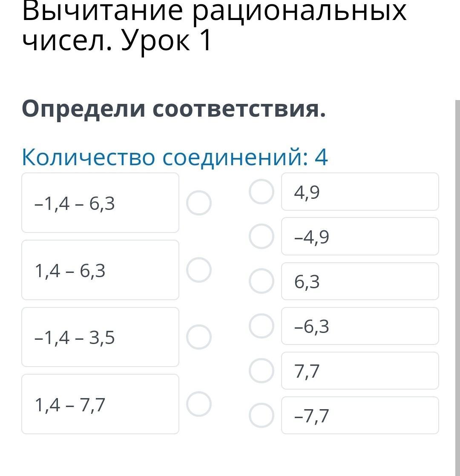Click the expression box 1,4 – 6,3

[100, 270]
